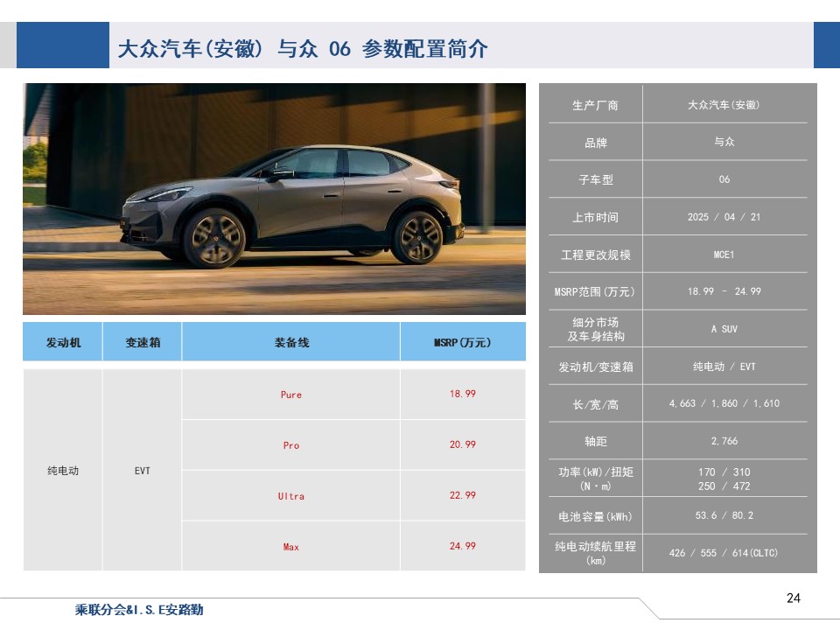Viewport: 840px width, 630px height.
Task: Click the 发动机/变速箱 row label
Action: [595, 367]
